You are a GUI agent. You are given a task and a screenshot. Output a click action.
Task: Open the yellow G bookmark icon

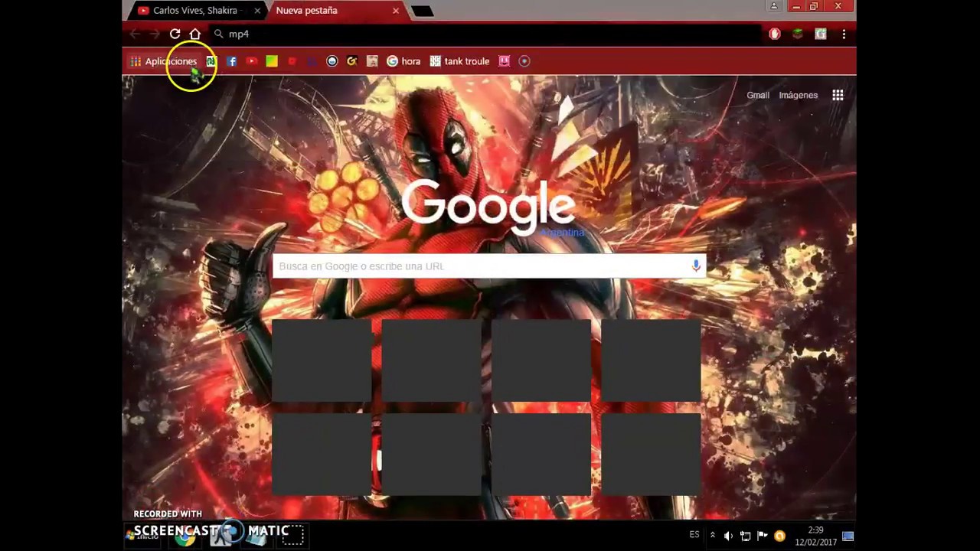click(352, 61)
